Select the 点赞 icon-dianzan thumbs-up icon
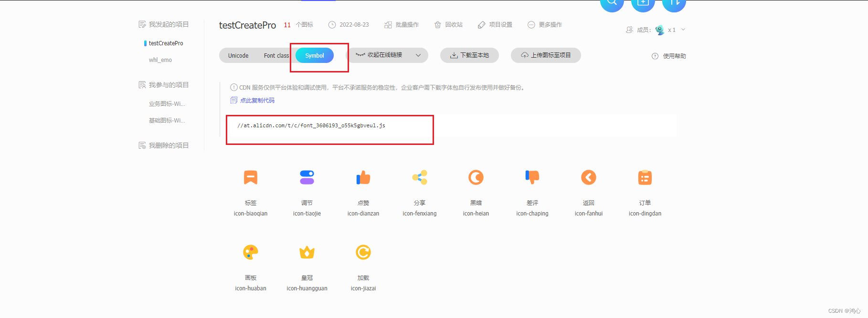Screen dimensions: 868x318 [x=363, y=177]
